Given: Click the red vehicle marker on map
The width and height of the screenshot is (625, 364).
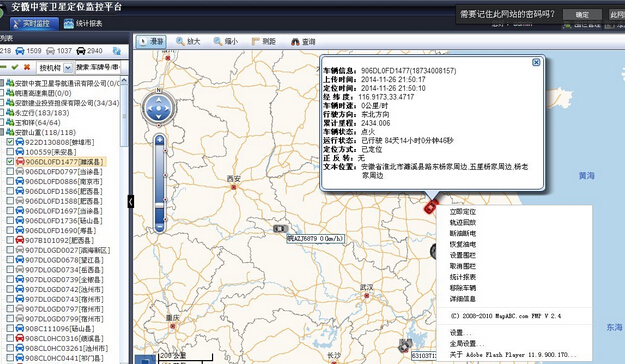Looking at the screenshot, I should [430, 207].
